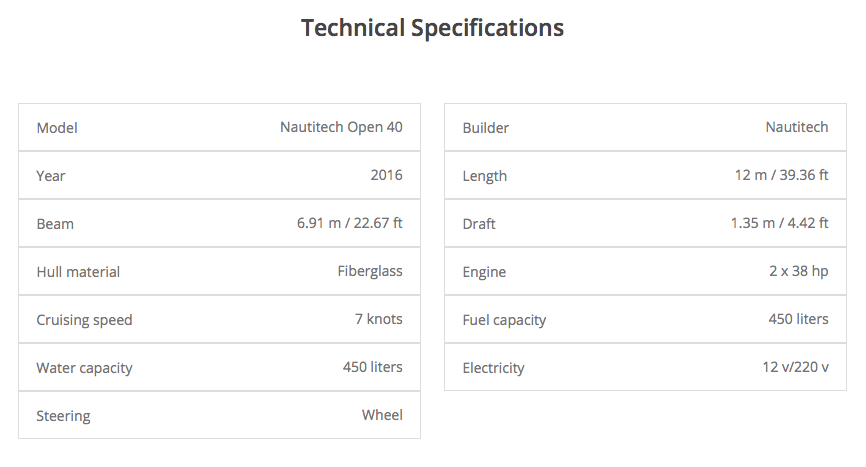
Task: Click the 7 knots value
Action: pos(377,319)
